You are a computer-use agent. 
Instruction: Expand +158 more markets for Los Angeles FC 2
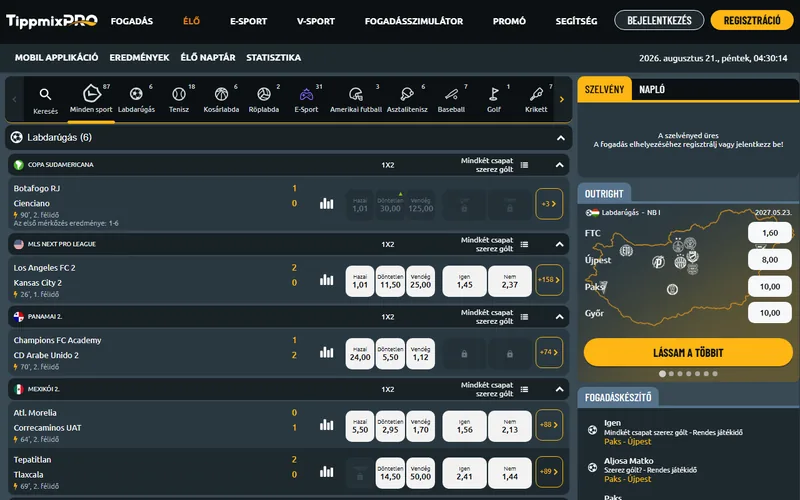[x=549, y=280]
